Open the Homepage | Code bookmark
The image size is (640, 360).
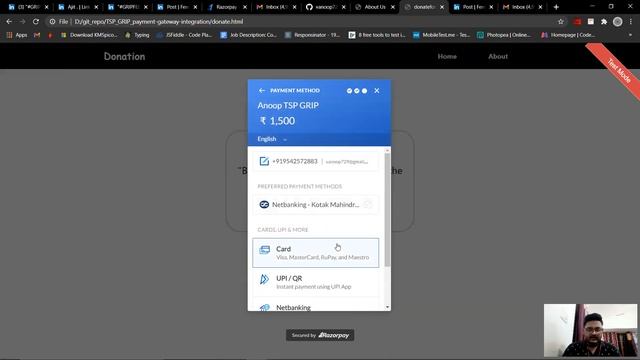(x=568, y=35)
